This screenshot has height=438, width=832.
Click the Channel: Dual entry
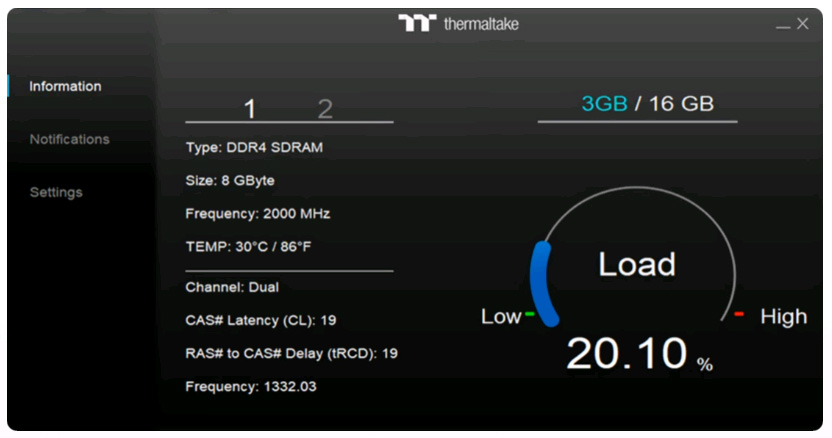[x=232, y=287]
